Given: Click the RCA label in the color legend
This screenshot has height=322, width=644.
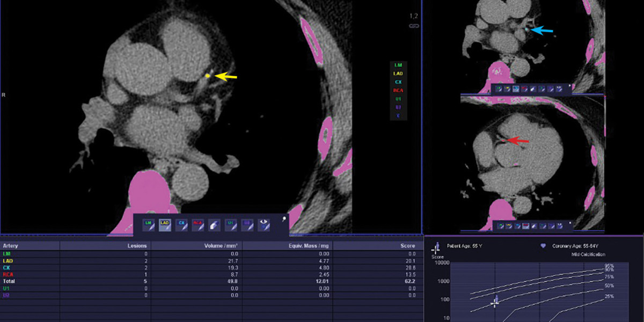Looking at the screenshot, I should coord(398,90).
